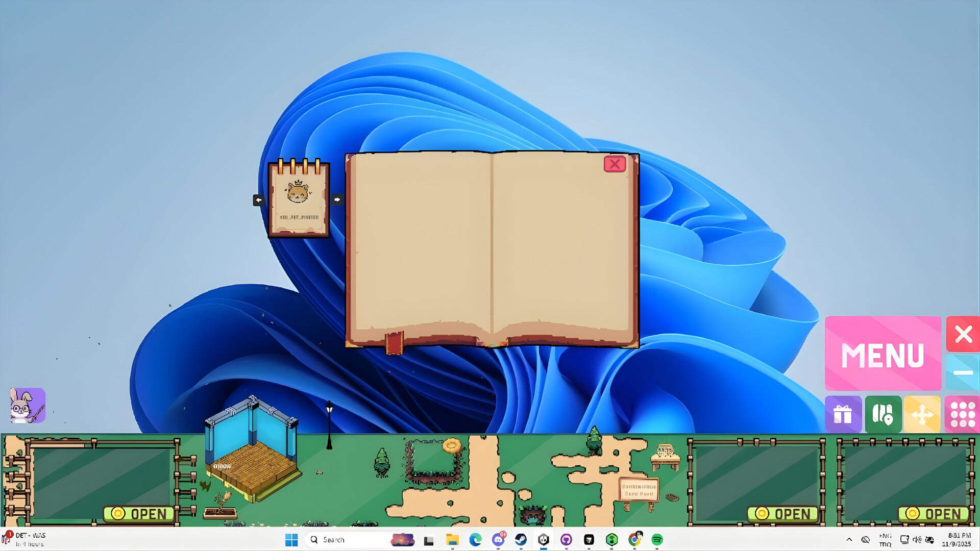Close the open book with its red X
This screenshot has height=551, width=980.
[x=615, y=164]
